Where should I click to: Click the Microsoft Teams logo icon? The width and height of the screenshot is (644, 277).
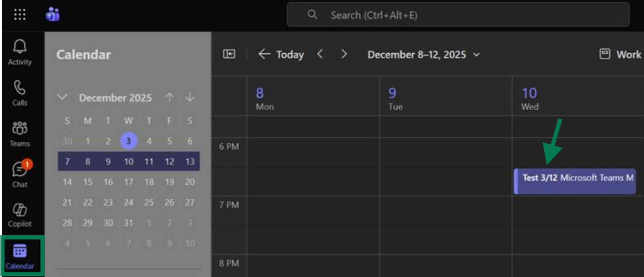(52, 15)
